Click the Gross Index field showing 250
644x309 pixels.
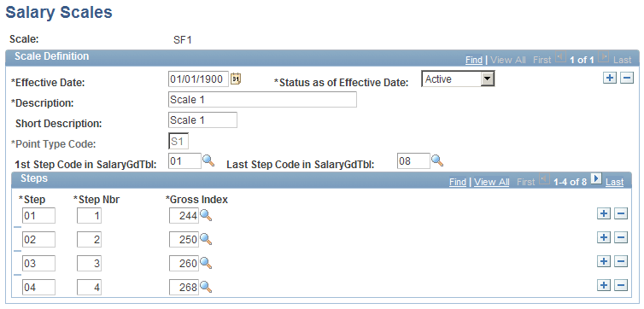click(x=184, y=240)
